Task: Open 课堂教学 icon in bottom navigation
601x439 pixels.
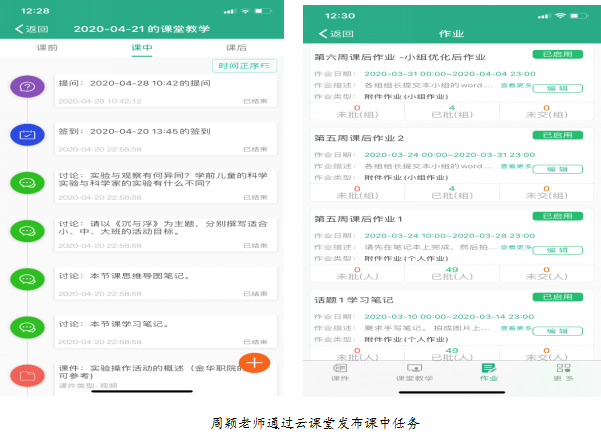Action: point(416,370)
